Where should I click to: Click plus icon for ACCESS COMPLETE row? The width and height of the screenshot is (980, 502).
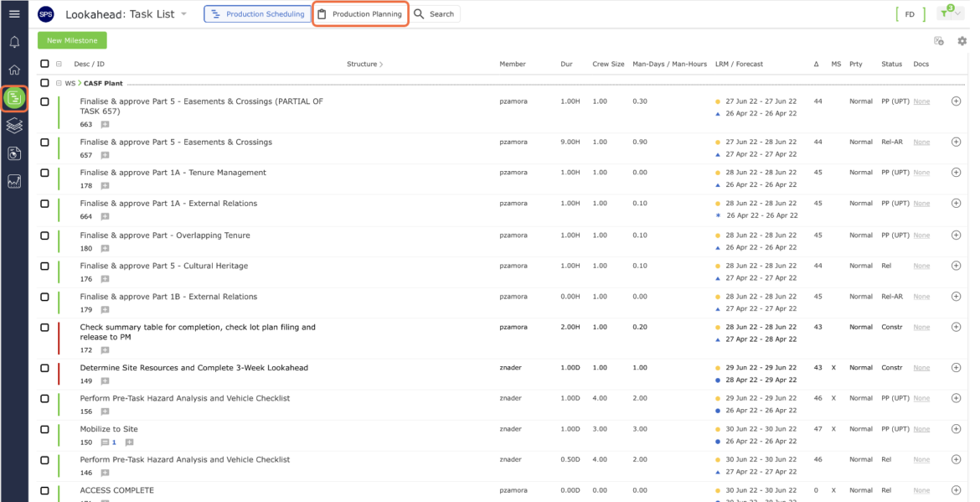click(x=956, y=490)
